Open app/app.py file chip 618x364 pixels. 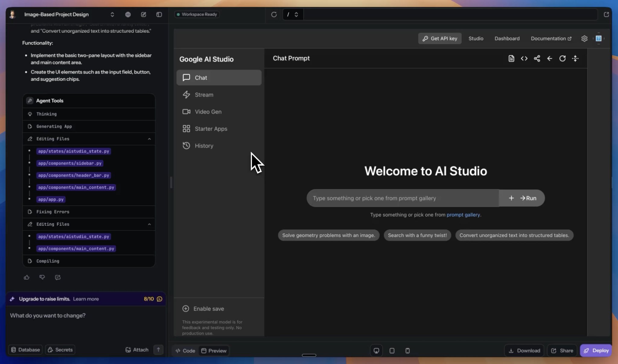point(51,200)
